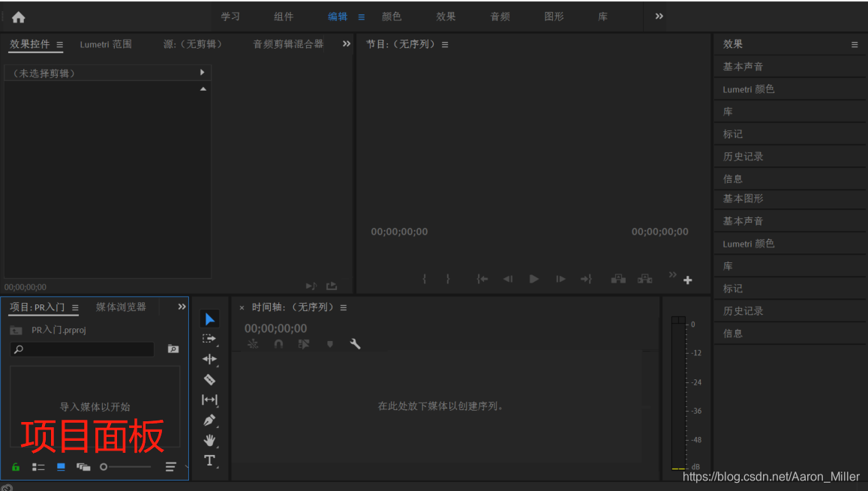Open the button editor plus icon
The width and height of the screenshot is (868, 491).
687,280
